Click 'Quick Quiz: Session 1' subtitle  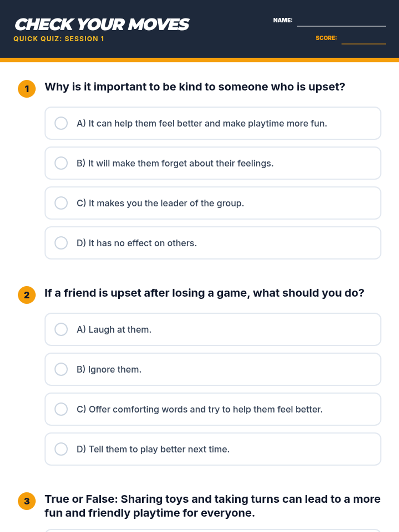(x=59, y=39)
